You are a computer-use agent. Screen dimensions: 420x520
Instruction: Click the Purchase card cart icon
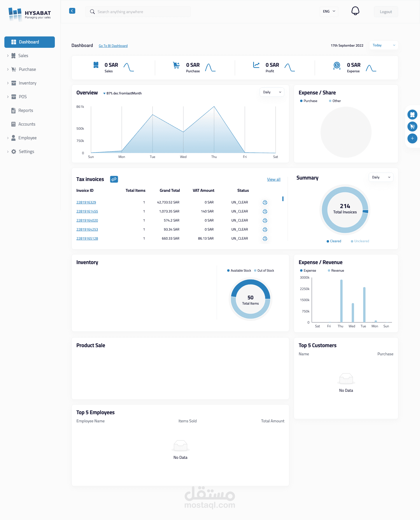[176, 65]
